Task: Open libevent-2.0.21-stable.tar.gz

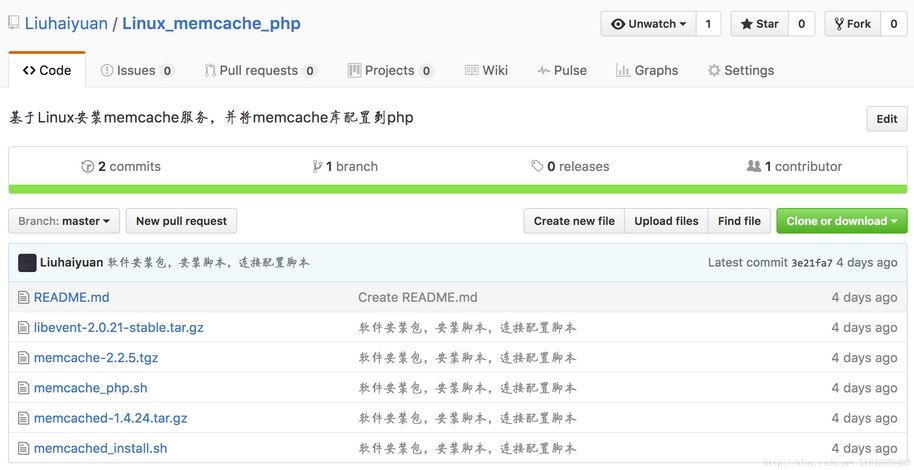Action: [x=119, y=328]
